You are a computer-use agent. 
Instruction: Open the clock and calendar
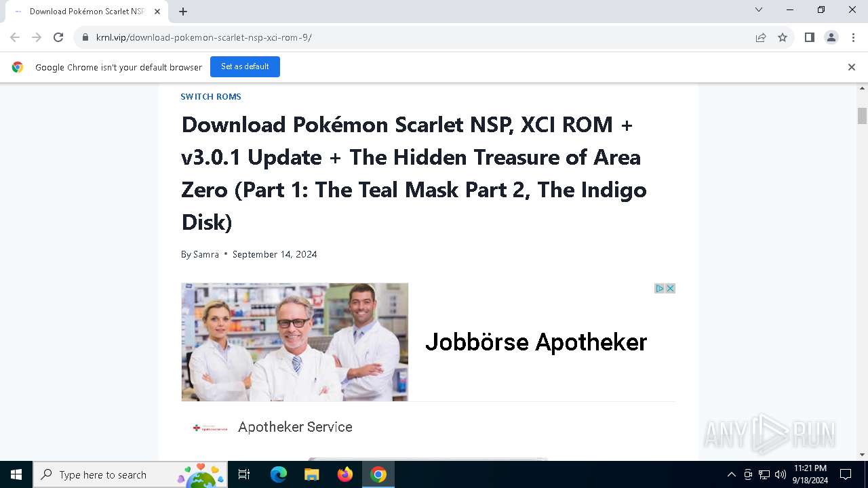[810, 474]
